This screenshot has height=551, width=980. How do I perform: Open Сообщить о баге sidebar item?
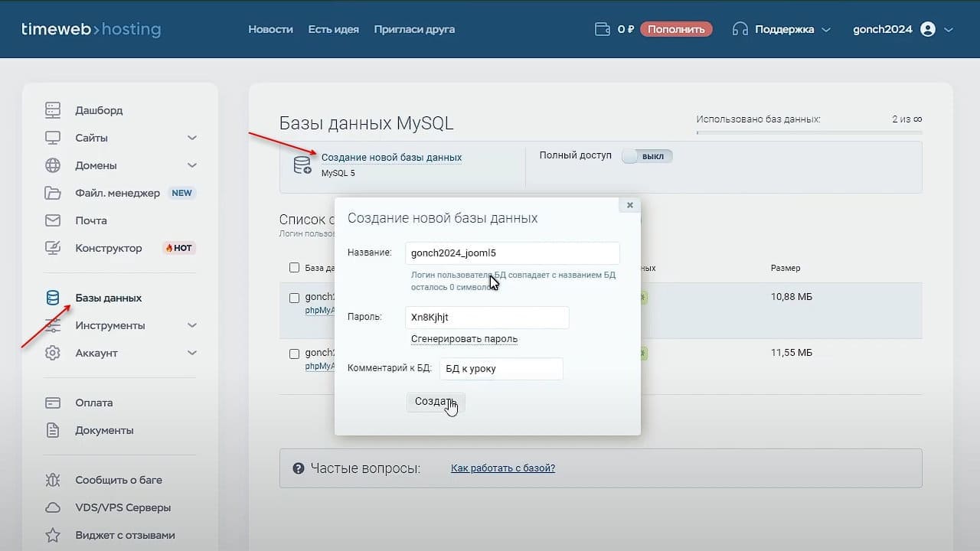click(119, 480)
